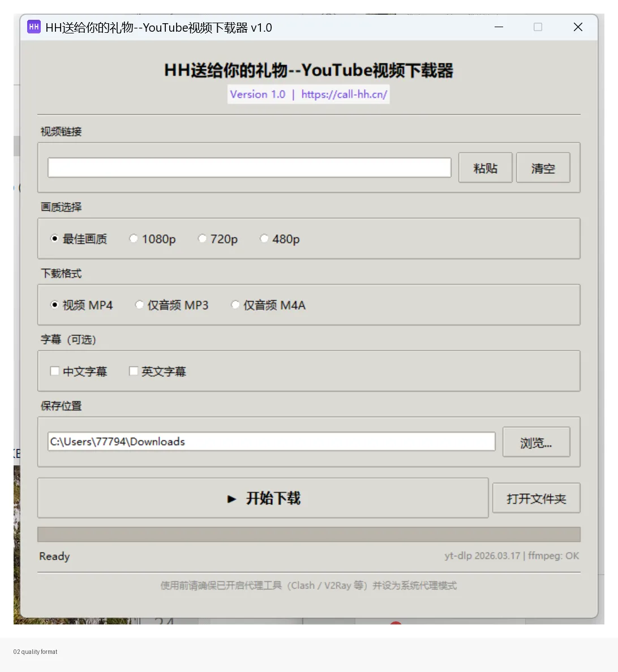Click the save path field showing Downloads

coord(271,442)
